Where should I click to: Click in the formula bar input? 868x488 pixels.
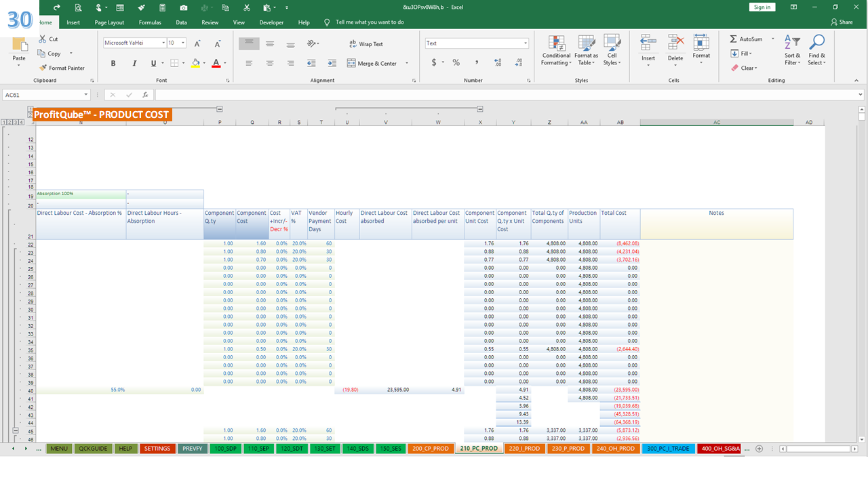[x=509, y=95]
